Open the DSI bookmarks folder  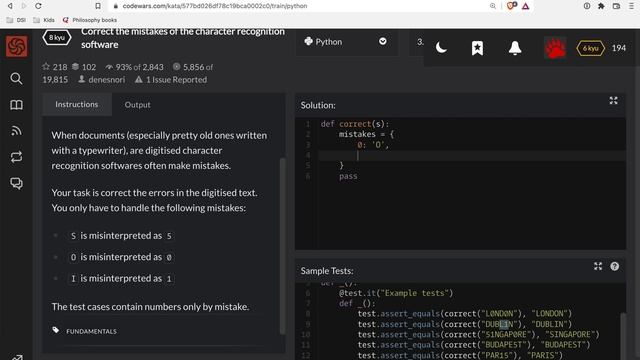point(16,20)
